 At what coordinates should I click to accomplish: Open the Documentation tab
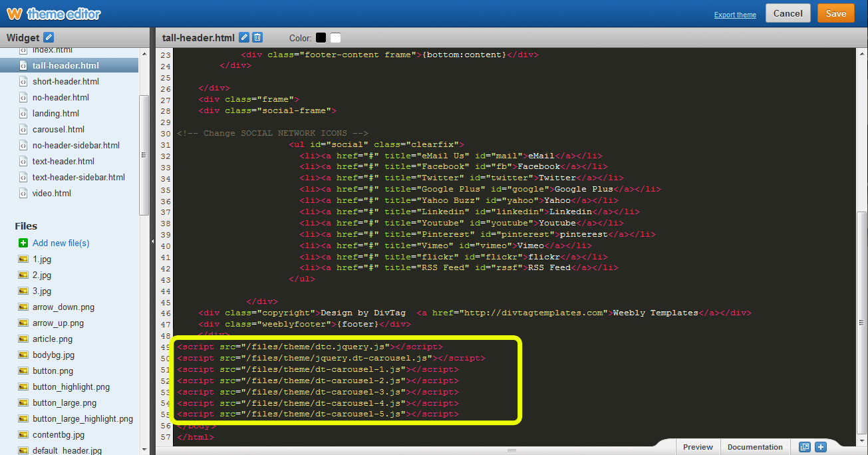click(754, 447)
